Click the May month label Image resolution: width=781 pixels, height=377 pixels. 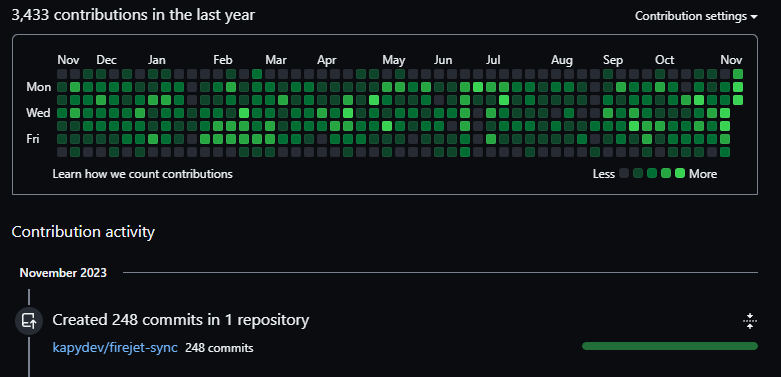[393, 60]
